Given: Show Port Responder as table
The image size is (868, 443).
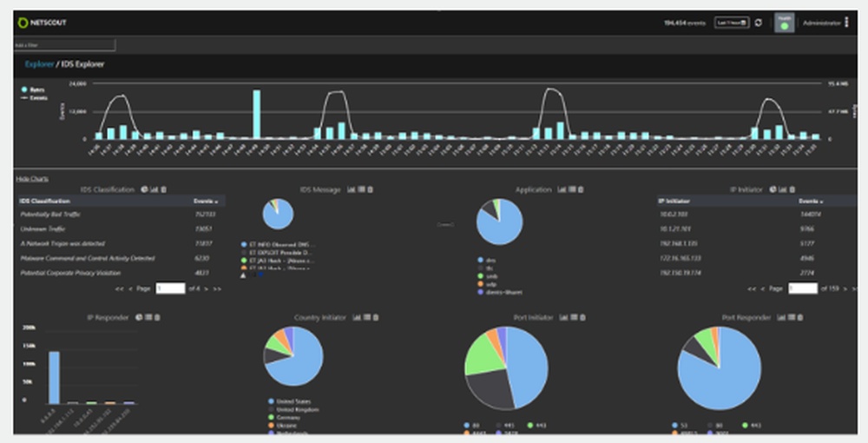Looking at the screenshot, I should (x=791, y=317).
